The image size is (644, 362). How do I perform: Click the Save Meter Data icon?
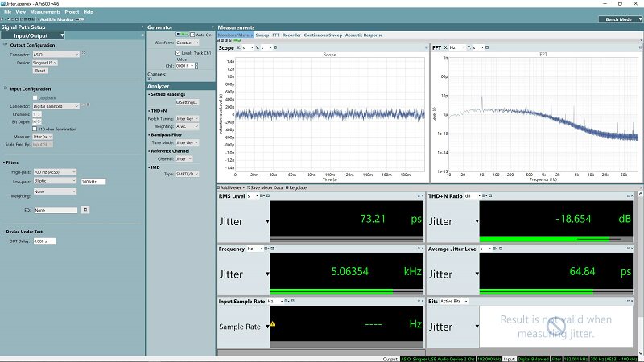249,187
